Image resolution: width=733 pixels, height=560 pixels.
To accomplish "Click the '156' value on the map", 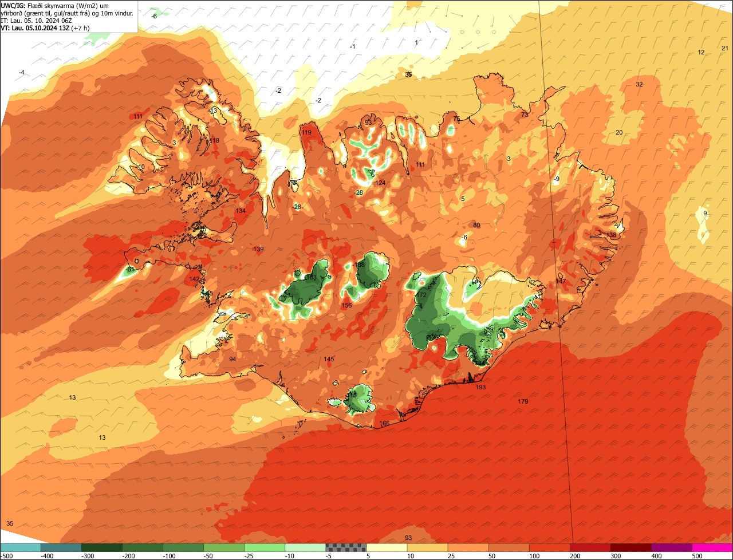I will pos(346,305).
